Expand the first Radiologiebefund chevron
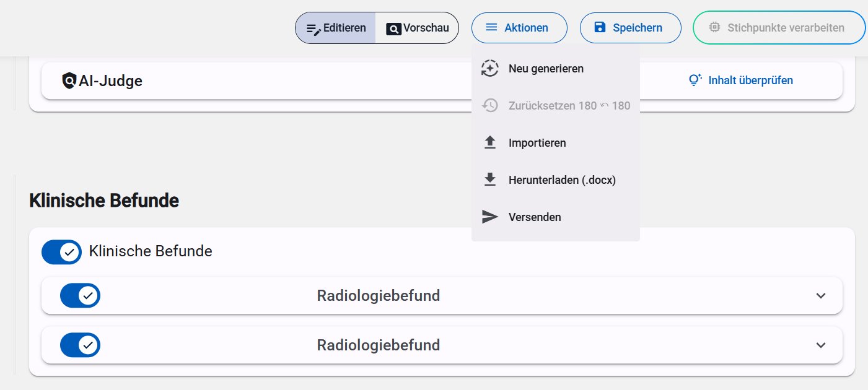Image resolution: width=868 pixels, height=390 pixels. [821, 296]
